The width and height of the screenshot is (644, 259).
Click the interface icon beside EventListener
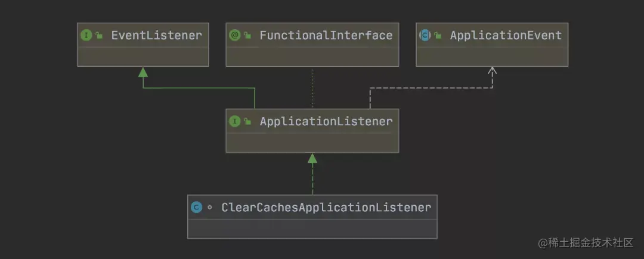(x=86, y=35)
